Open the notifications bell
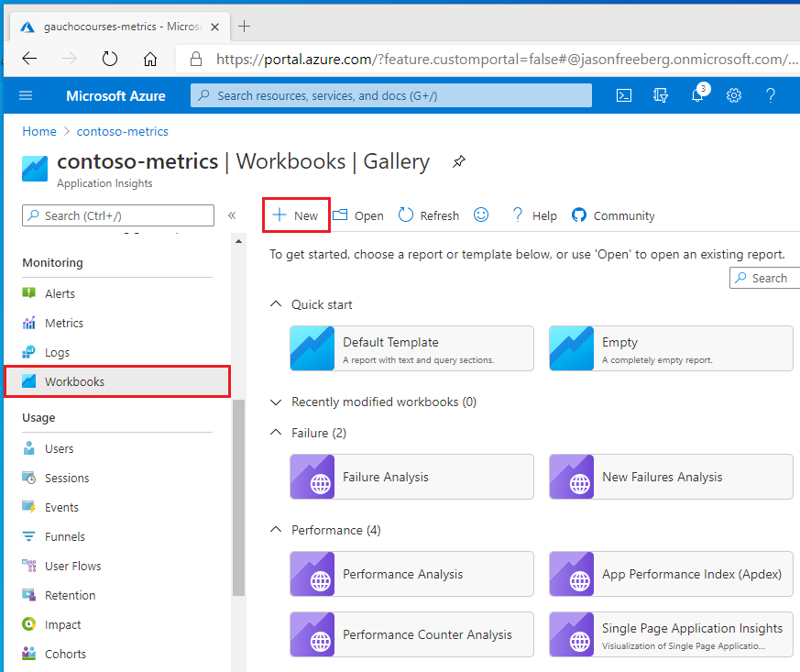Viewport: 800px width, 672px height. pyautogui.click(x=697, y=95)
